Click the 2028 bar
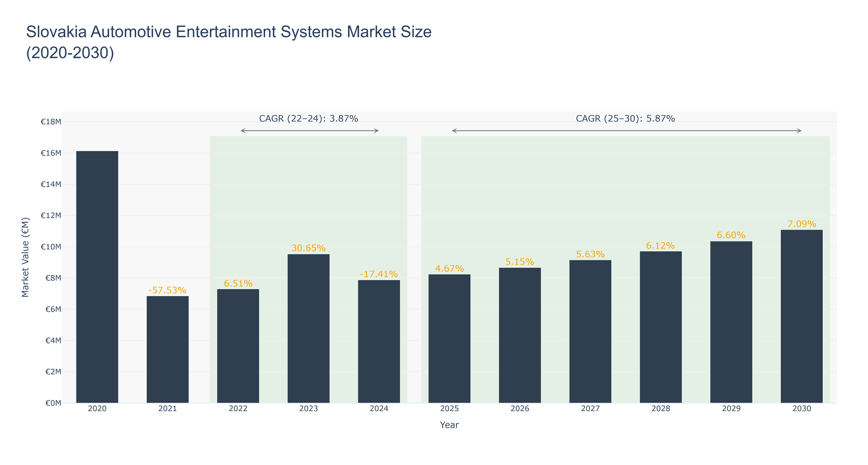 660,327
